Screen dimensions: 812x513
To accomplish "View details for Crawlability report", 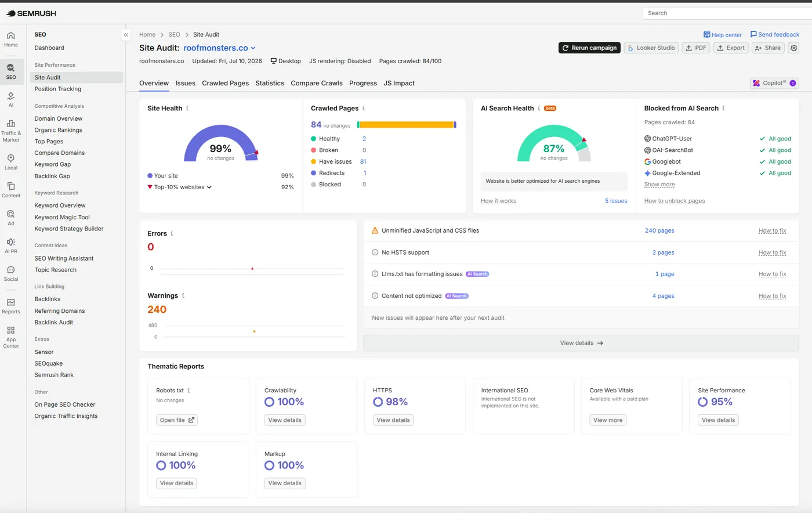I will [285, 420].
